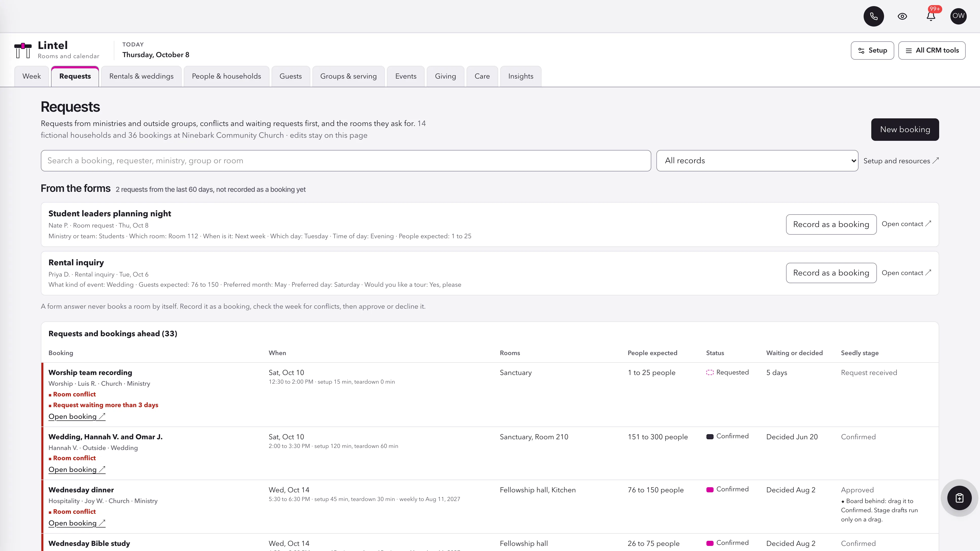The image size is (980, 551).
Task: Open Setup and resources link
Action: [901, 161]
